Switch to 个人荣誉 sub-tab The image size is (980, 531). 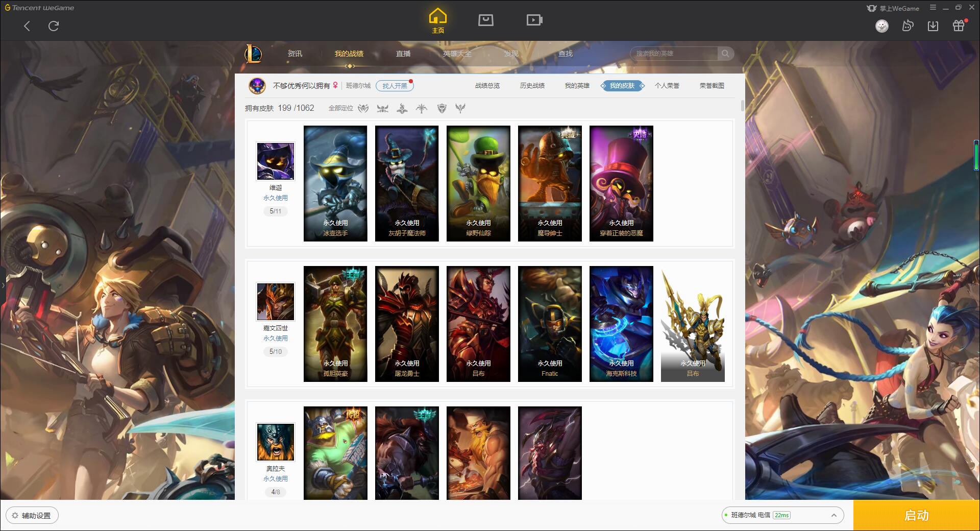click(667, 86)
